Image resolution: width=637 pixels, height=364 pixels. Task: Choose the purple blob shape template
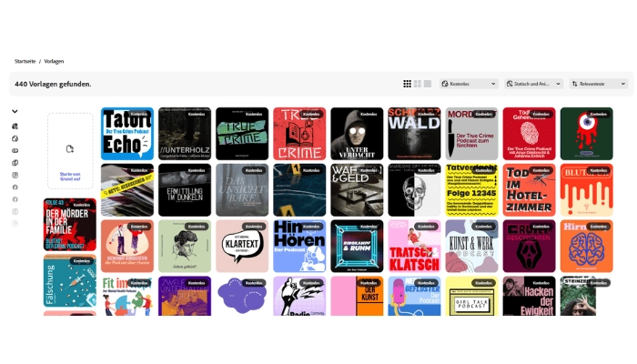[x=242, y=296]
